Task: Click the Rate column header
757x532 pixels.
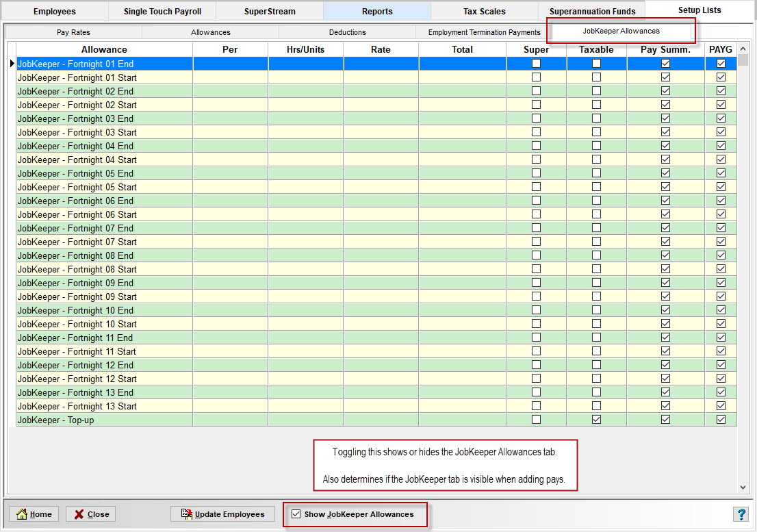Action: point(381,50)
